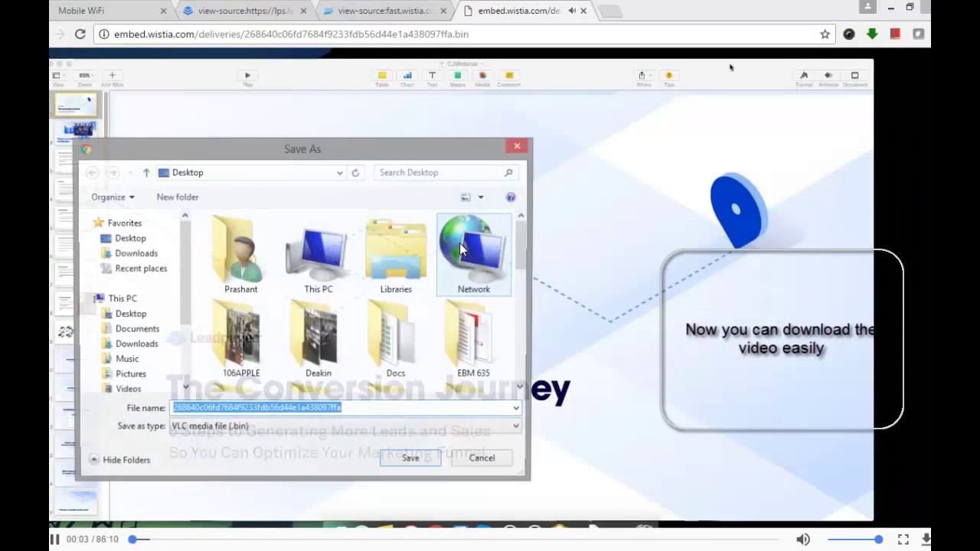Image resolution: width=980 pixels, height=551 pixels.
Task: Click Keynote Text toolbar icon
Action: (x=432, y=78)
